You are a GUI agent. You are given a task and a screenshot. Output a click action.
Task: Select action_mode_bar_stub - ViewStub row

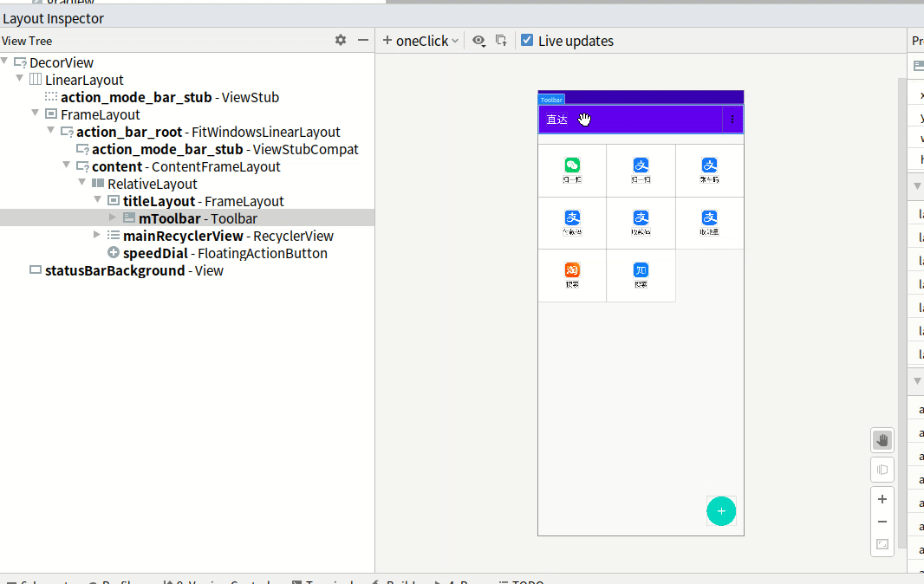(187, 97)
